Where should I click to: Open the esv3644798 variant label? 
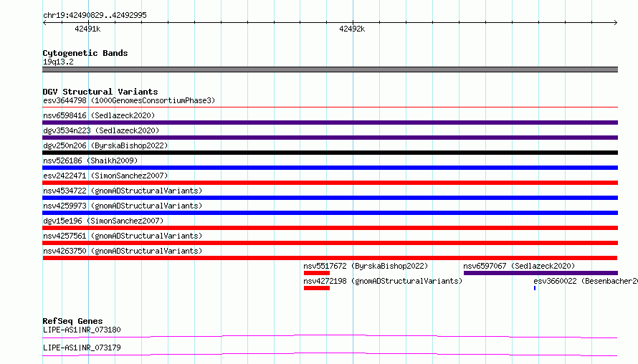(x=129, y=100)
